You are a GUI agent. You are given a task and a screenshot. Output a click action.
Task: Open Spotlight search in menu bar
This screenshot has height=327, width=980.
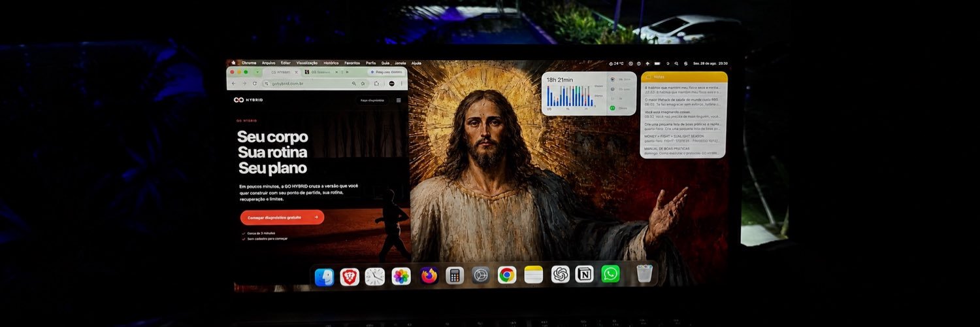tap(676, 63)
